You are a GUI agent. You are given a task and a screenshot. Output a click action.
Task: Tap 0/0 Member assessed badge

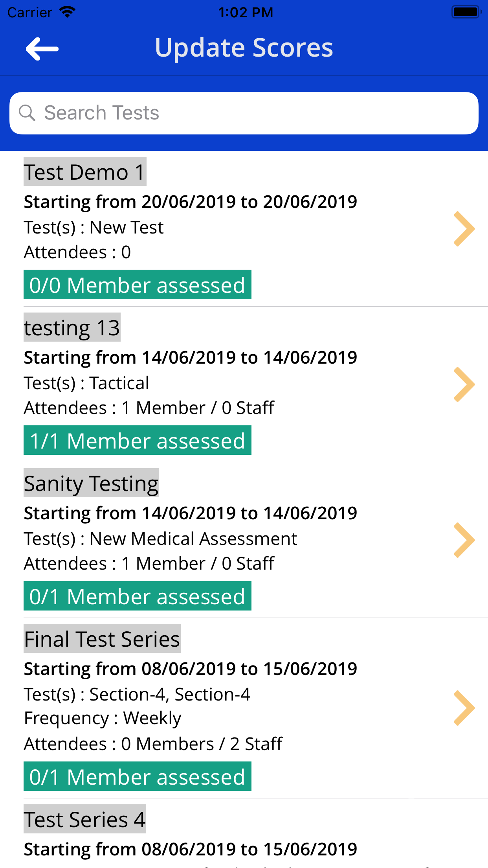[x=138, y=285]
